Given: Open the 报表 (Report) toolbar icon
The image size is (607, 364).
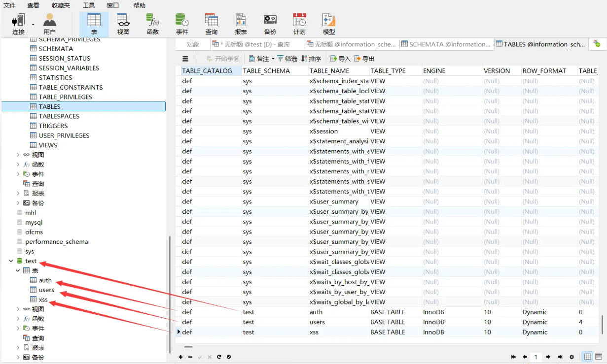Looking at the screenshot, I should (x=241, y=23).
